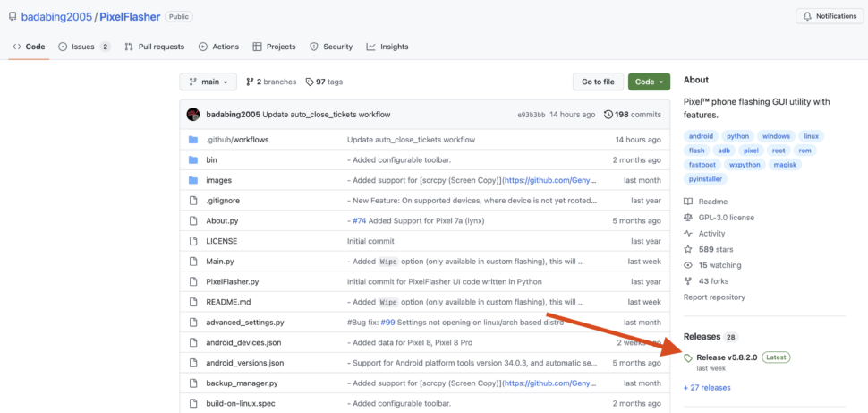Open the Activity link
Viewport: 868px width, 413px height.
[x=704, y=234]
